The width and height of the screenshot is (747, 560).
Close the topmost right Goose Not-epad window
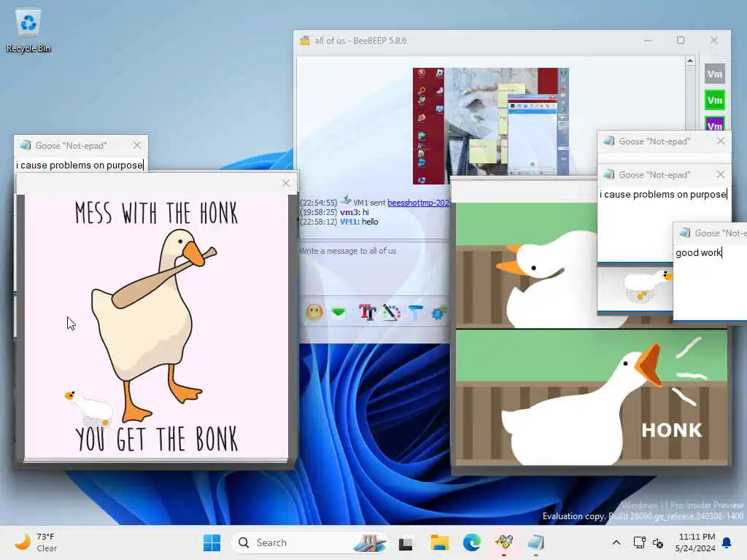721,141
